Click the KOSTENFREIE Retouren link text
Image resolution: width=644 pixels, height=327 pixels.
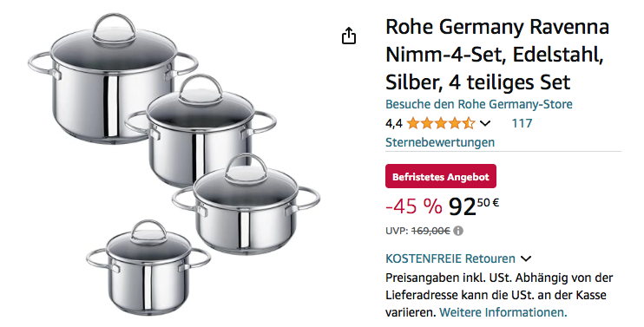click(450, 258)
